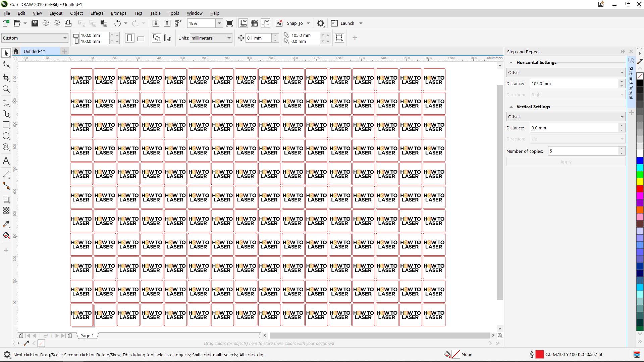Open the File menu
The width and height of the screenshot is (644, 362).
click(x=7, y=13)
